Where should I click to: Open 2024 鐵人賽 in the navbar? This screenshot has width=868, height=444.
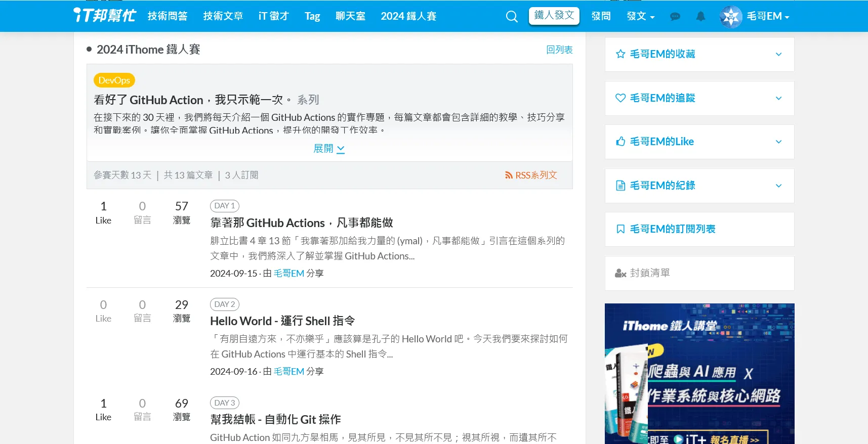coord(408,16)
